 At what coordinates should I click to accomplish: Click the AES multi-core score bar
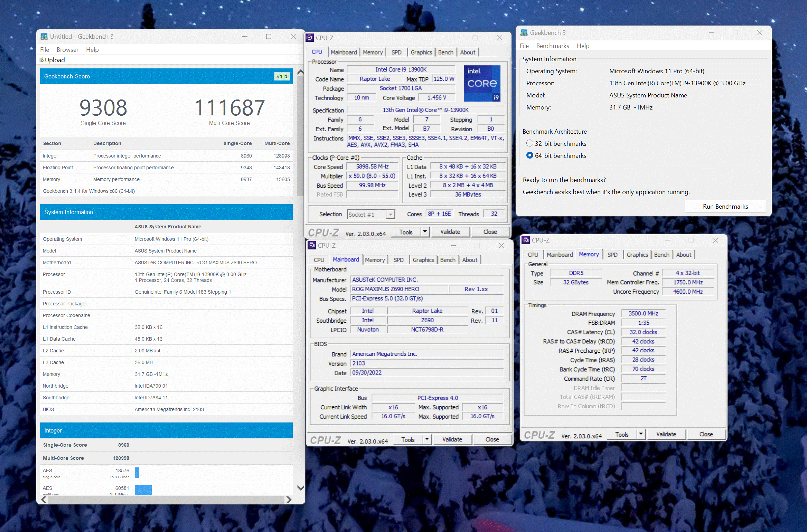(x=143, y=490)
